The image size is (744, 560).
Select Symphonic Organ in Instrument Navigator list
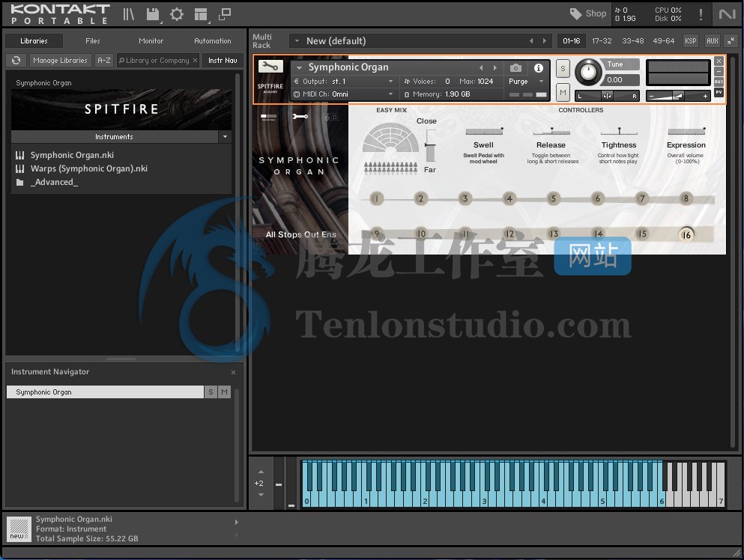[x=105, y=392]
